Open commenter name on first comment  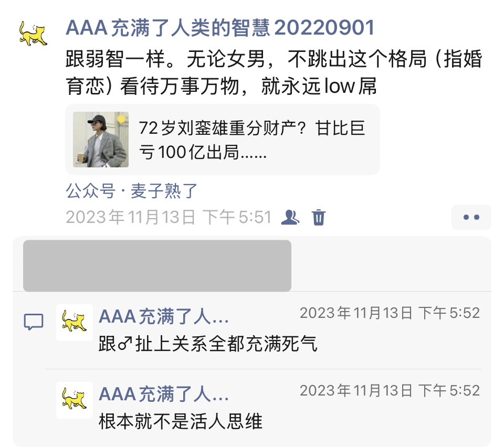[164, 316]
